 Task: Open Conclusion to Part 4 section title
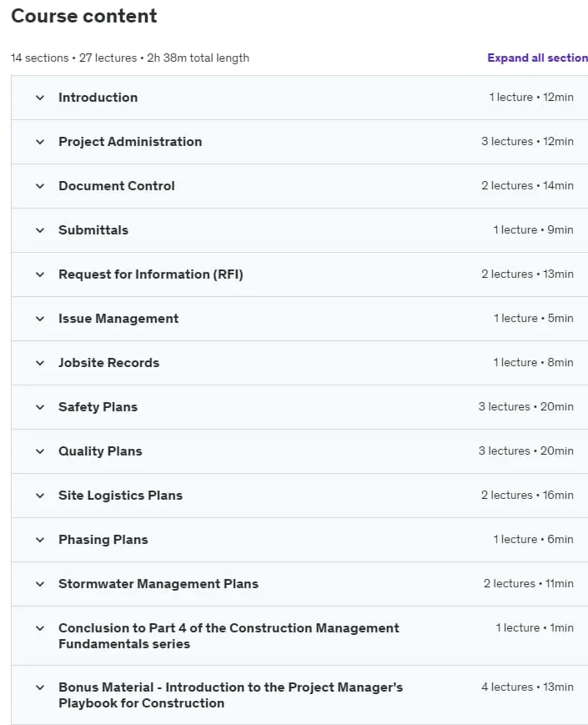[229, 636]
